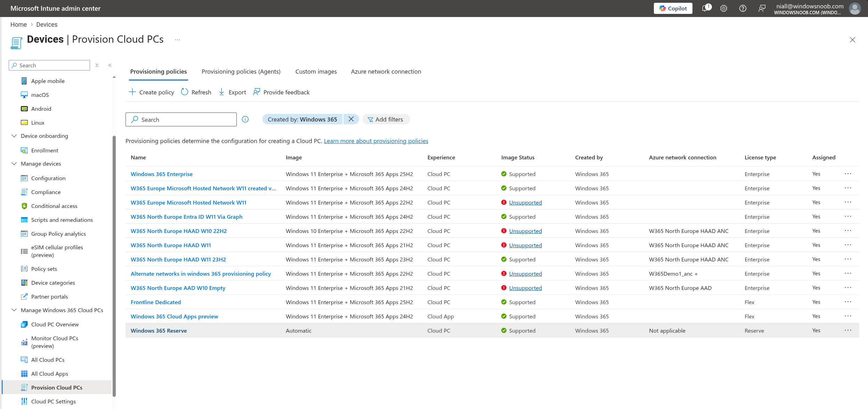Open All Cloud Apps
The width and height of the screenshot is (868, 409).
point(49,374)
